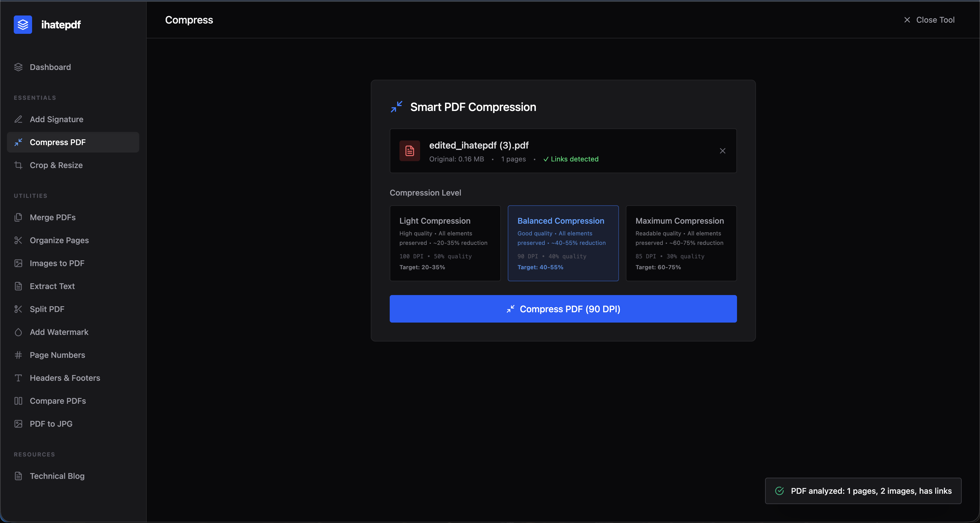Viewport: 980px width, 523px height.
Task: Switch to the Extract Text tool
Action: (52, 286)
